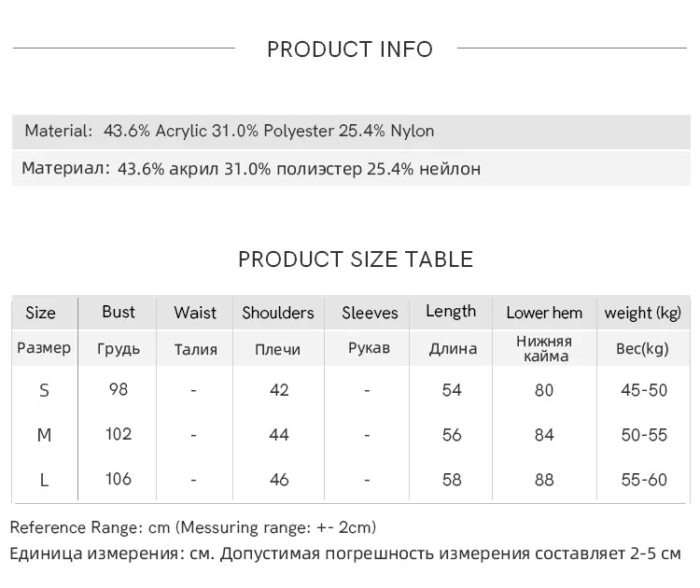This screenshot has width=700, height=588.
Task: Click the Russian Единица измерения note
Action: (x=345, y=553)
